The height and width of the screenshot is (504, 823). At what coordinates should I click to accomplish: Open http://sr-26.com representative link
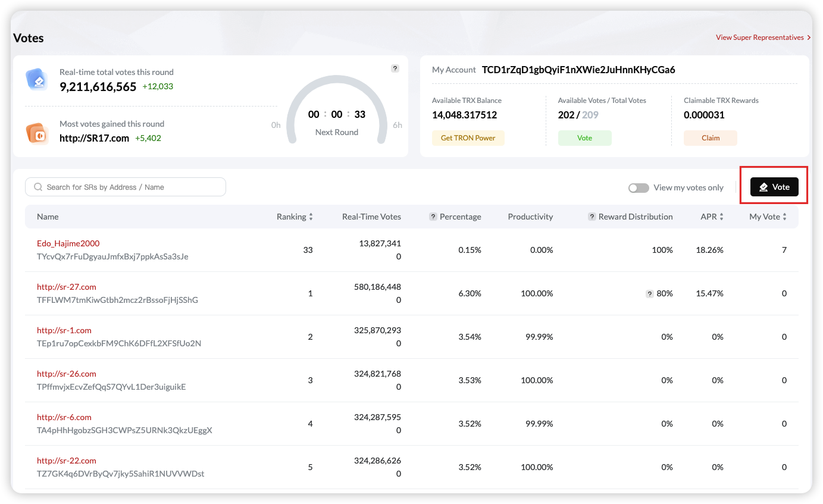(67, 374)
